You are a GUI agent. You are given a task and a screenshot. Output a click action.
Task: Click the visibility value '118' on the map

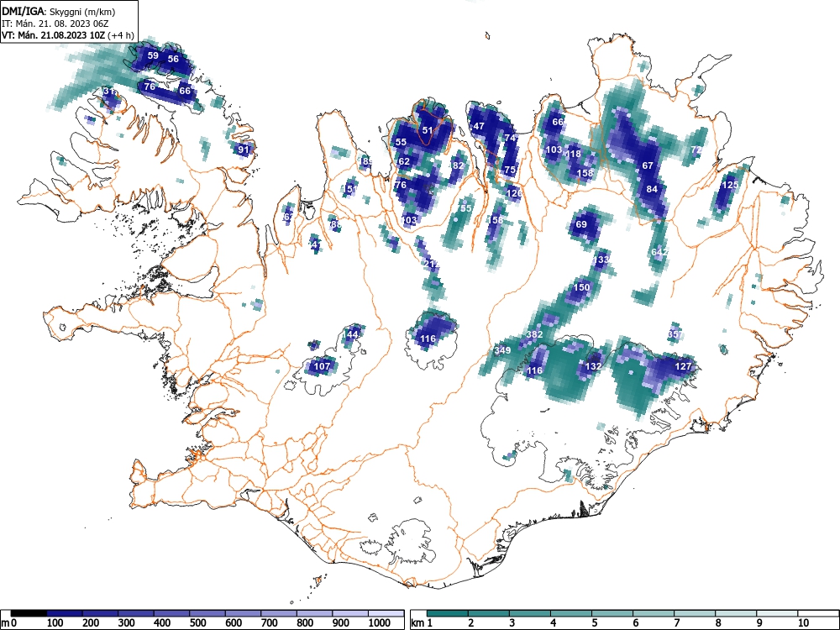click(573, 155)
